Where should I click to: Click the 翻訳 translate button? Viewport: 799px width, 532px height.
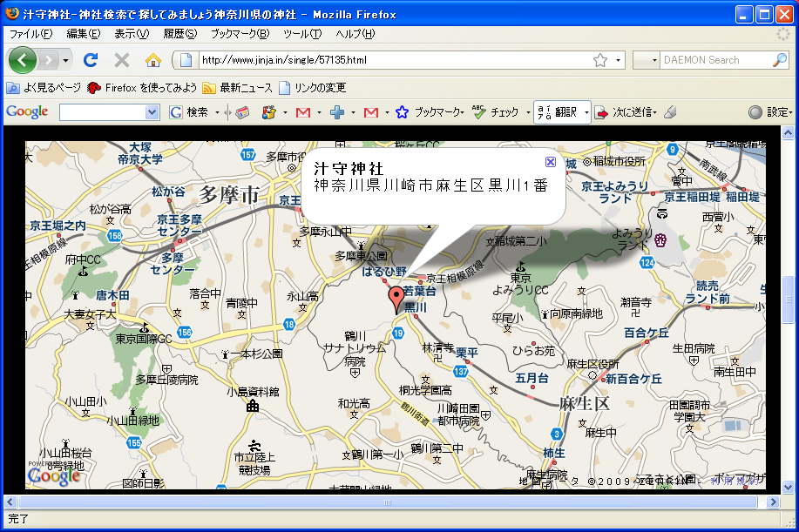click(558, 112)
